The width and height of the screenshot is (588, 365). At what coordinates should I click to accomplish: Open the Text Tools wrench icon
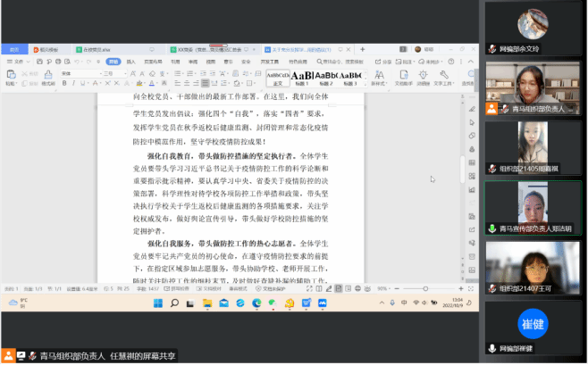pos(443,78)
